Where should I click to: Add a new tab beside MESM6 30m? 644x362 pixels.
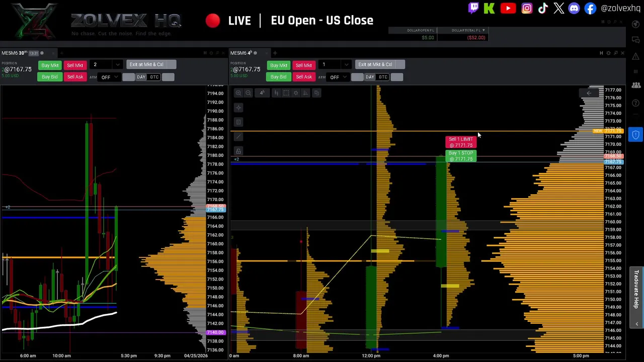(x=61, y=53)
